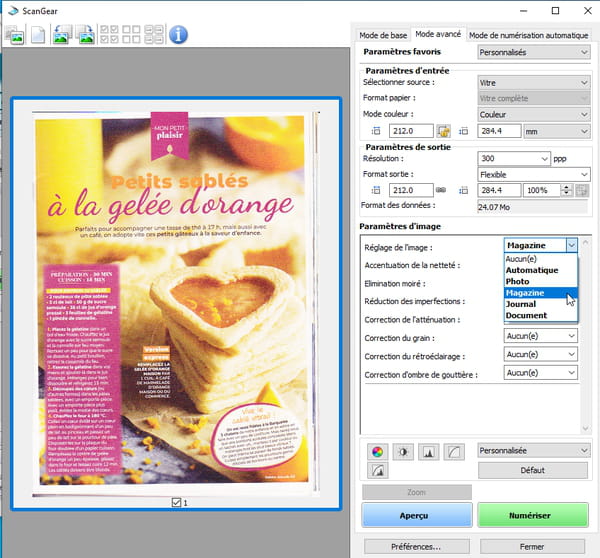Click the output width field 212.0
600x558 pixels.
pos(411,190)
